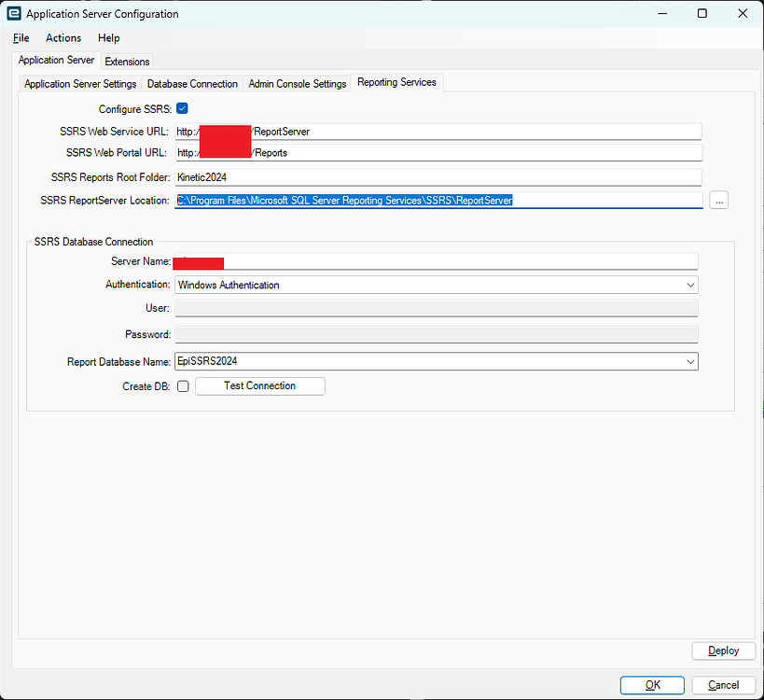
Task: Click the SSRS Reports Root Folder field
Action: (420, 176)
